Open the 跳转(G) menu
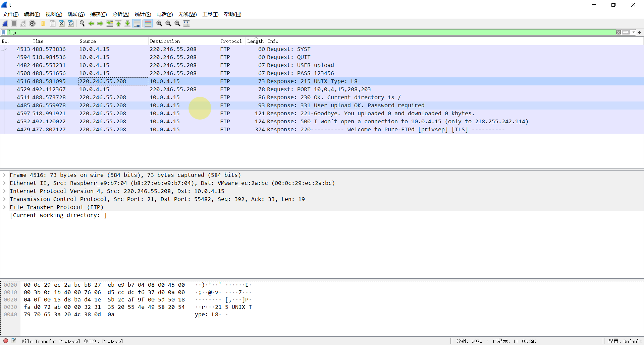The width and height of the screenshot is (644, 345). point(76,14)
